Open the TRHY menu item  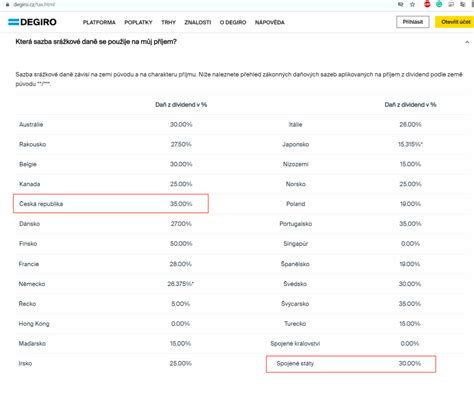point(168,22)
